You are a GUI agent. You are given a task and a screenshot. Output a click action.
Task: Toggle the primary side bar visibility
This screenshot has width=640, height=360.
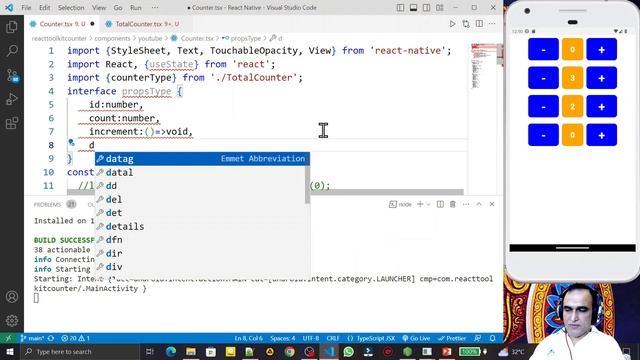[400, 8]
